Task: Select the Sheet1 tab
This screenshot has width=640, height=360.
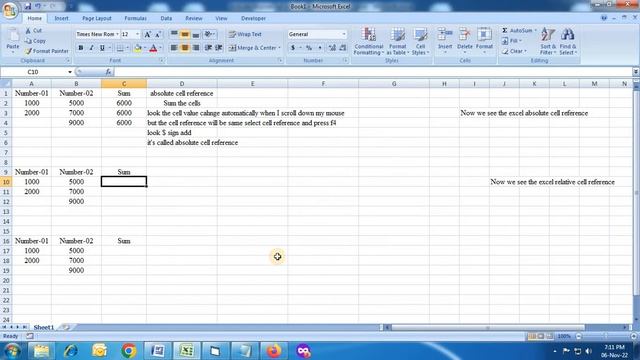Action: point(44,327)
